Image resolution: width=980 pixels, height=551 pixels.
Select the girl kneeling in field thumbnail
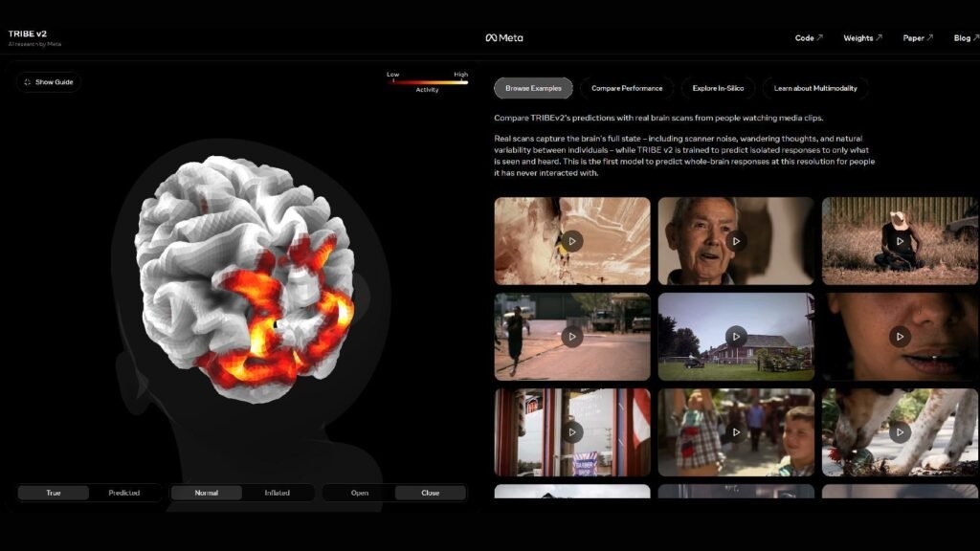[x=898, y=240]
